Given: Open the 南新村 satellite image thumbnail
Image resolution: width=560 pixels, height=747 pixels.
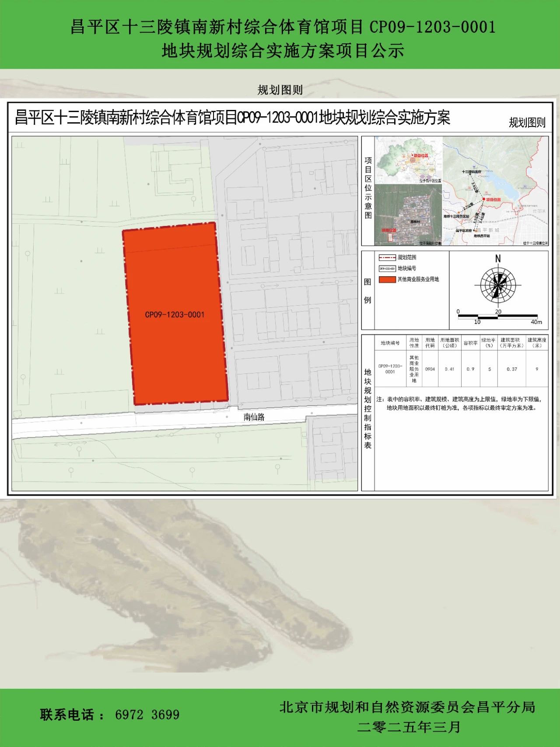Looking at the screenshot, I should 408,215.
